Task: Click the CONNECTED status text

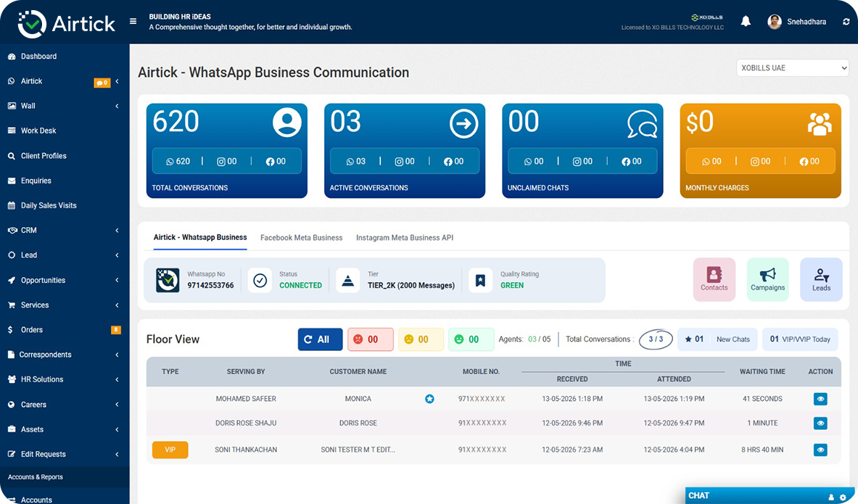Action: point(300,286)
